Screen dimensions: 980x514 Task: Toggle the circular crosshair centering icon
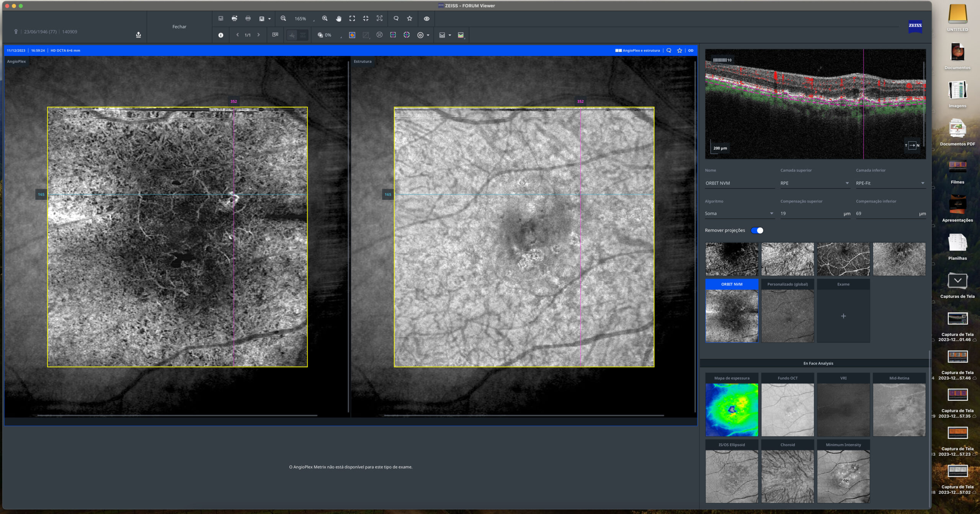coord(407,35)
